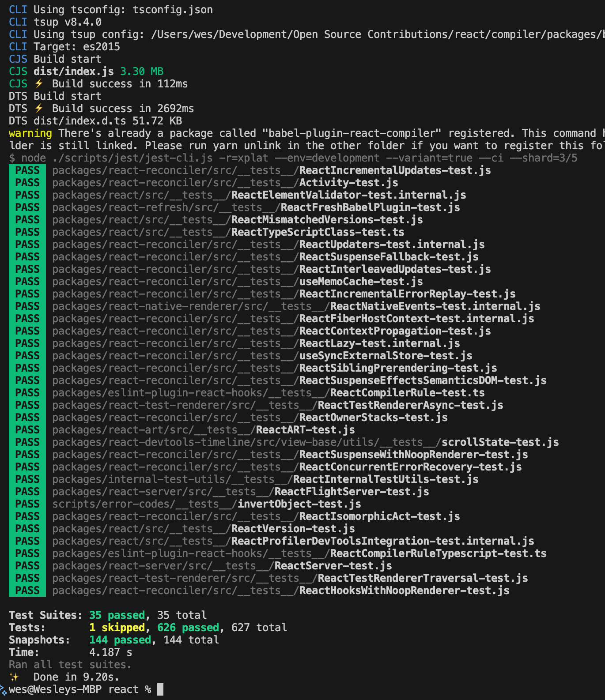Click the sparkles icon beside Done in 9.20s
The height and width of the screenshot is (700, 605).
pos(14,677)
